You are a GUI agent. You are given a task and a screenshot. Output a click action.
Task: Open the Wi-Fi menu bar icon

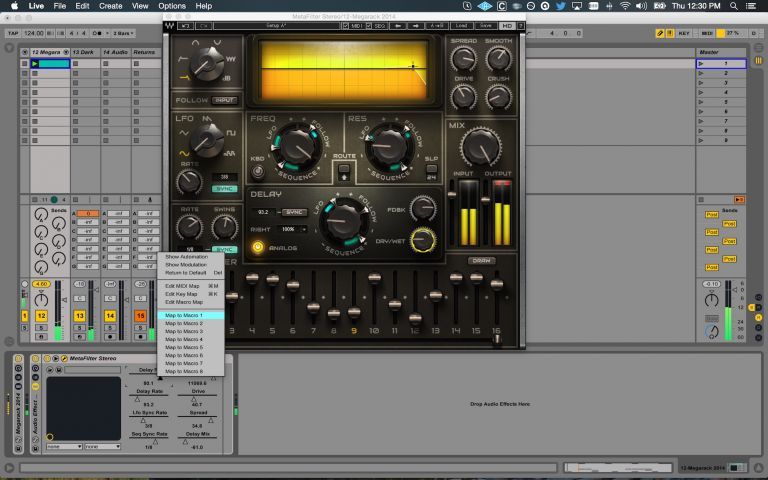tap(624, 6)
